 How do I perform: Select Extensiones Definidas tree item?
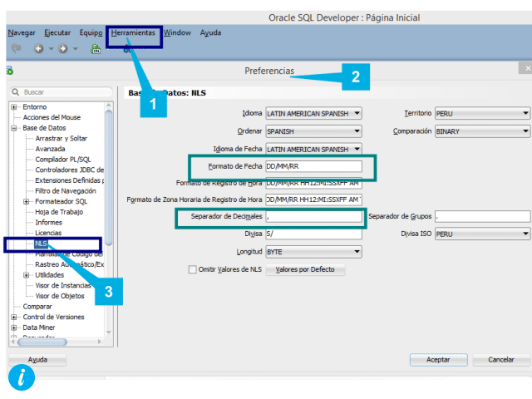(69, 180)
